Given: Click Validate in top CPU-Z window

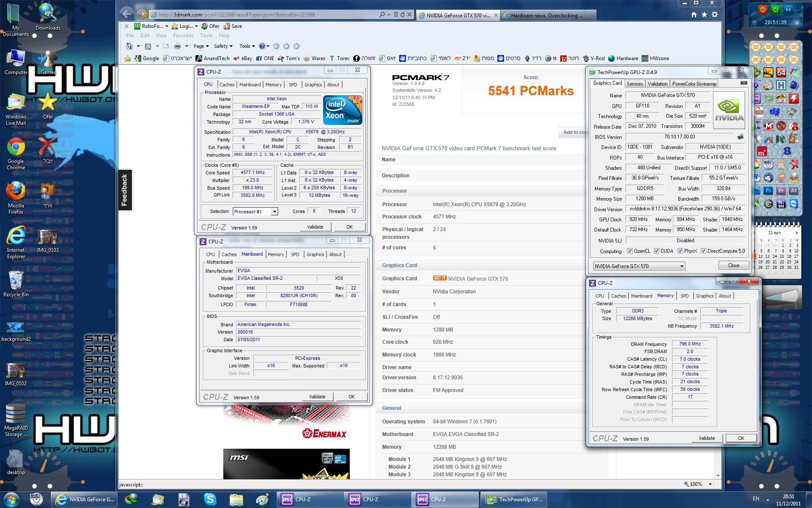Looking at the screenshot, I should 315,227.
